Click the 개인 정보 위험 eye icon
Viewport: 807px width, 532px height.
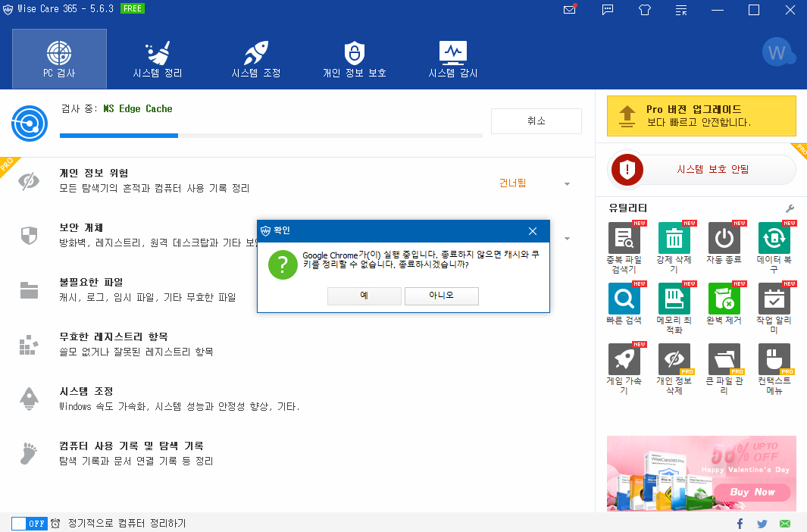coord(29,181)
